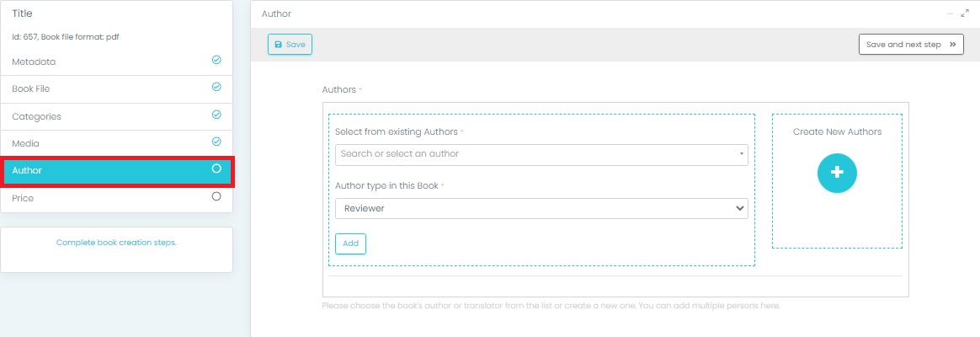Screen dimensions: 980x337
Task: Click the double chevron on Save and next step
Action: coord(953,45)
